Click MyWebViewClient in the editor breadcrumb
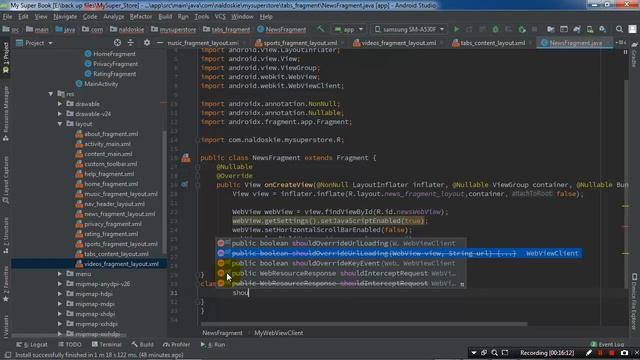The image size is (640, 360). [x=279, y=333]
